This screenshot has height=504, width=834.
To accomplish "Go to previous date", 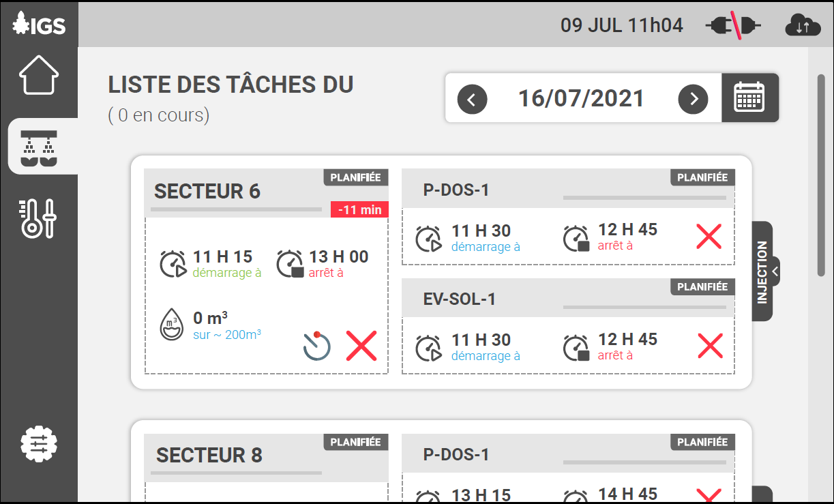I will pyautogui.click(x=472, y=99).
